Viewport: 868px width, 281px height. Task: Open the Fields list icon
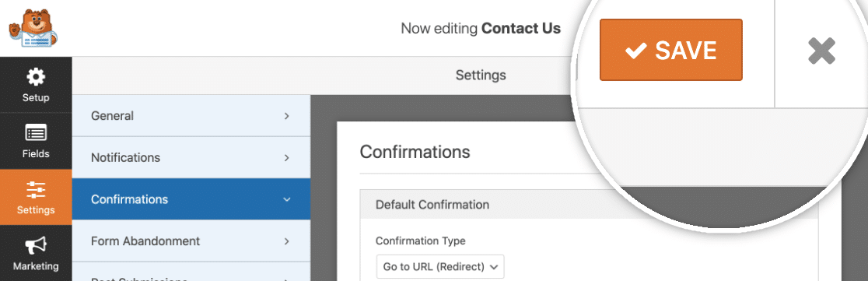[x=36, y=133]
